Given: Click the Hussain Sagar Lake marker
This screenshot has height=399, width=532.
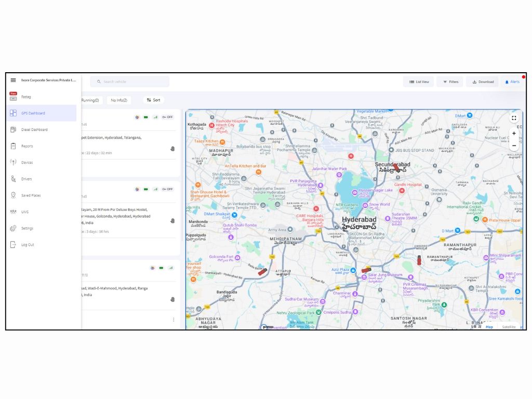Looking at the screenshot, I should [x=354, y=192].
